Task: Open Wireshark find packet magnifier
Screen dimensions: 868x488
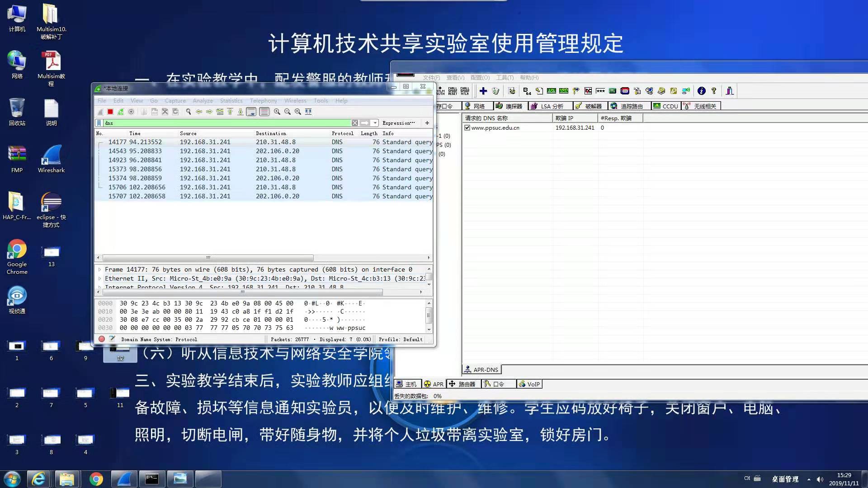Action: 188,112
